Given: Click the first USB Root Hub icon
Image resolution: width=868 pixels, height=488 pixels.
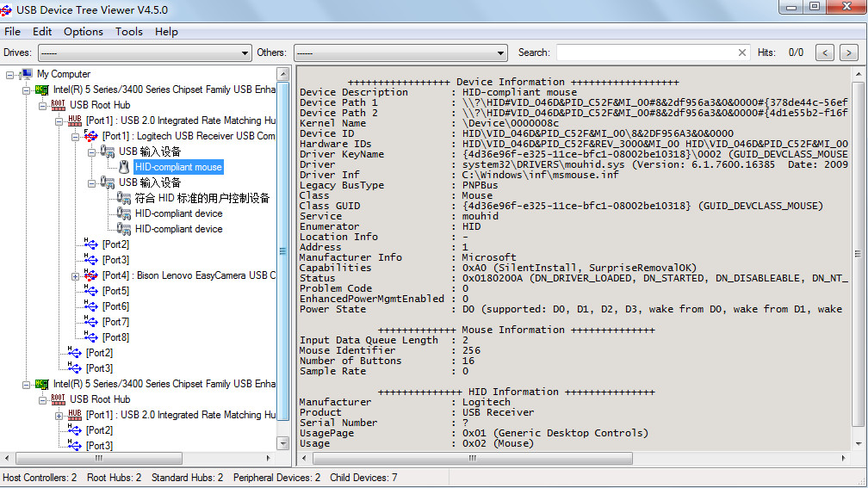Looking at the screenshot, I should pos(59,105).
